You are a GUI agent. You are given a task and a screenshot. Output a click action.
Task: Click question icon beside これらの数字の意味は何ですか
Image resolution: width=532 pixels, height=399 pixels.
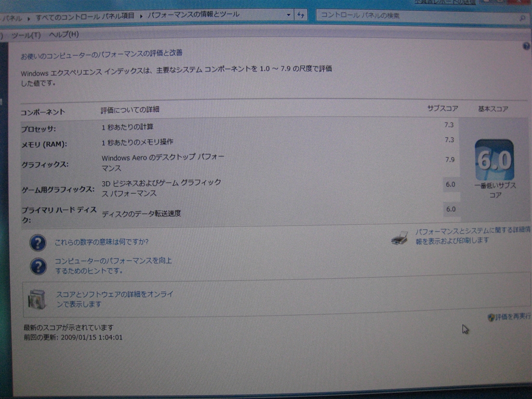pyautogui.click(x=37, y=243)
